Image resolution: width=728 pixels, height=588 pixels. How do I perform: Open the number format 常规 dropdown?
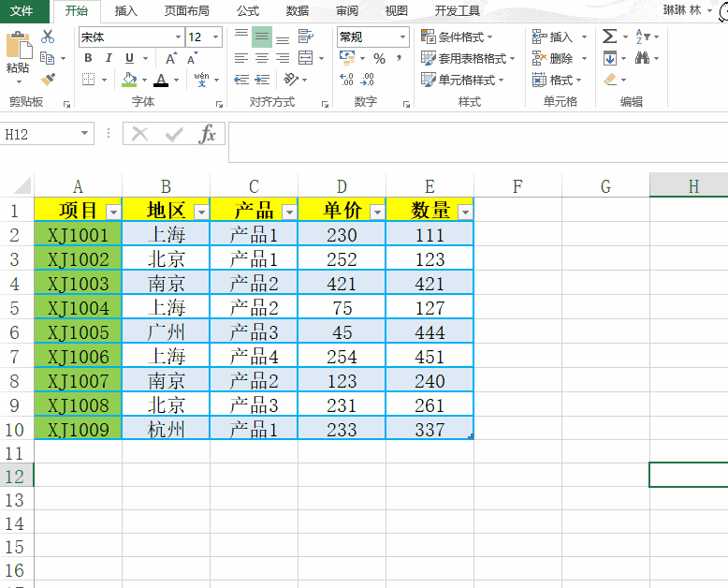point(403,37)
